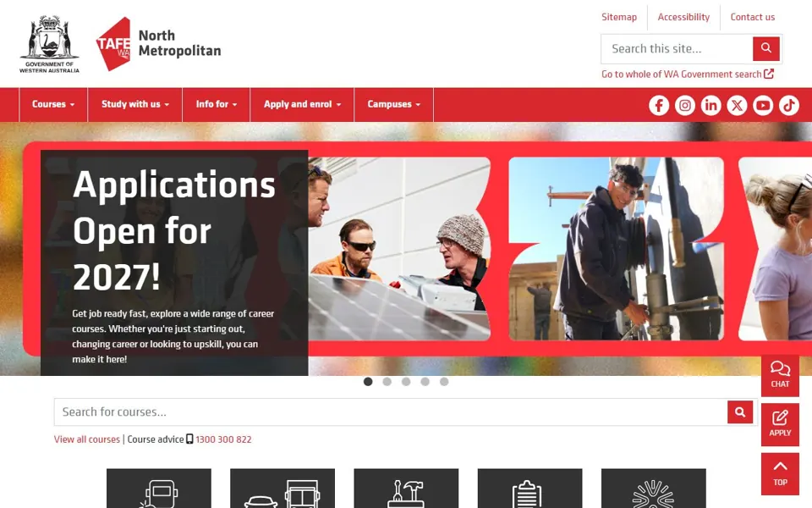Expand the Apply and enrol dropdown
The height and width of the screenshot is (508, 812).
tap(303, 104)
